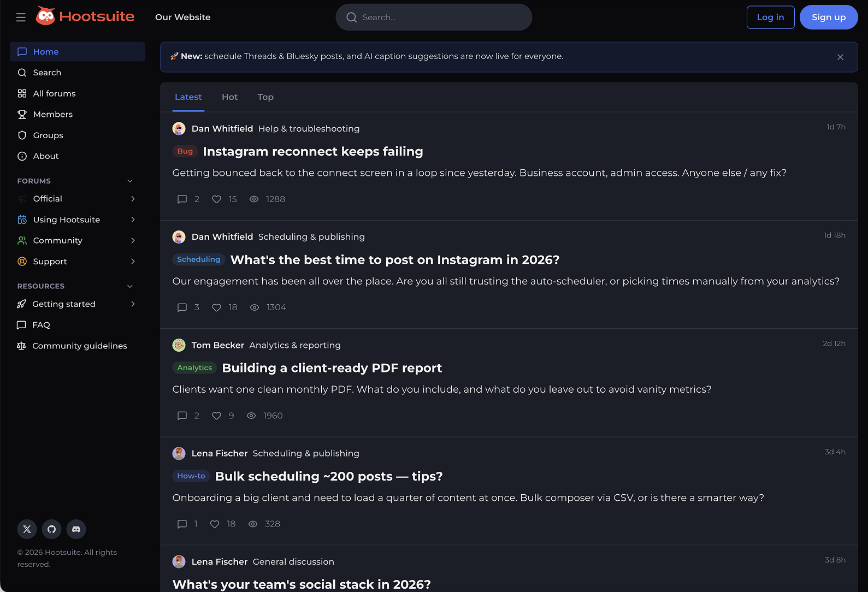Click the views eye icon showing 1288
Image resolution: width=868 pixels, height=592 pixels.
(x=254, y=199)
